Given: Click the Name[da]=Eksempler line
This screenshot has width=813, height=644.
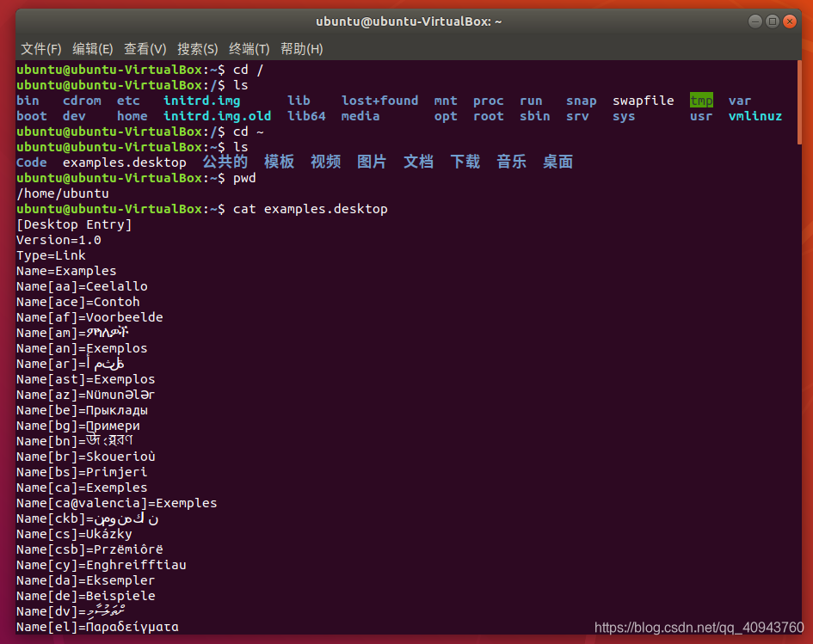Looking at the screenshot, I should [x=85, y=580].
